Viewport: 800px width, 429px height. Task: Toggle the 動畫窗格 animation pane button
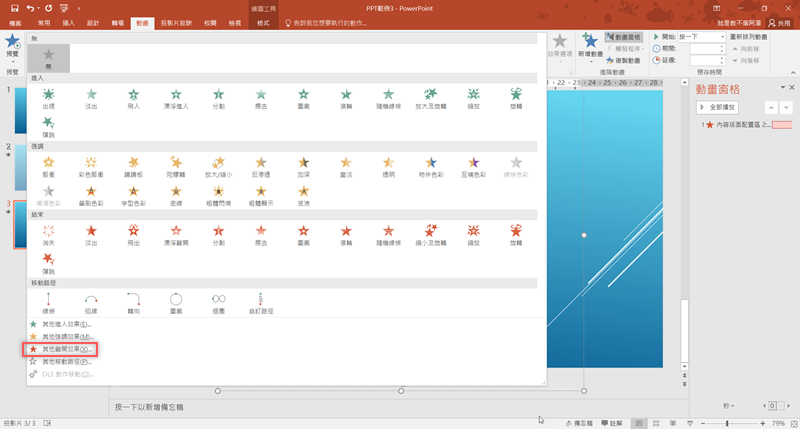coord(625,37)
